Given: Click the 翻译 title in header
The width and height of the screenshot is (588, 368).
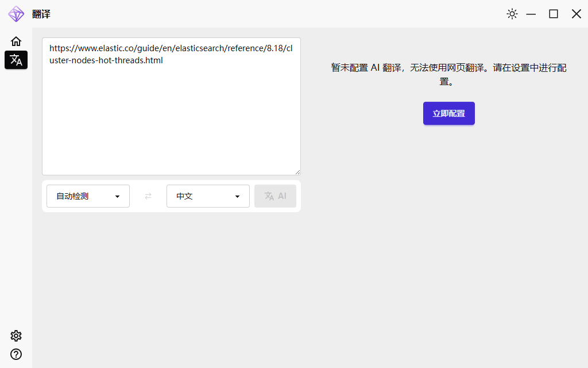Looking at the screenshot, I should tap(41, 14).
